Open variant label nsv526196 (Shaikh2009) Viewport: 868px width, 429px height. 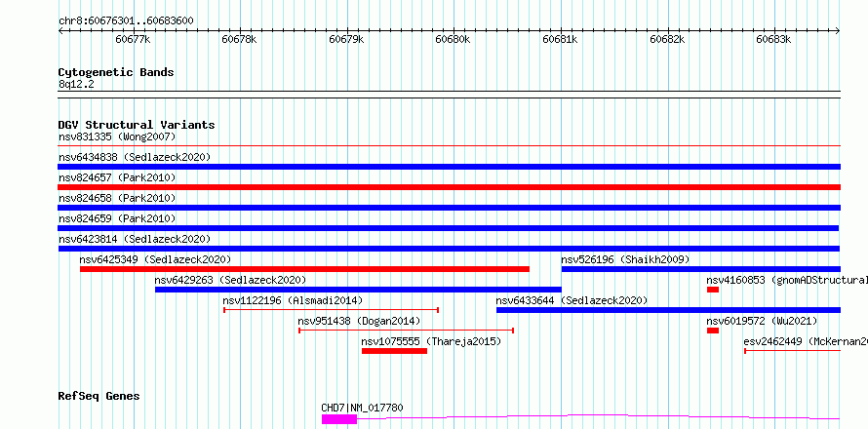625,259
